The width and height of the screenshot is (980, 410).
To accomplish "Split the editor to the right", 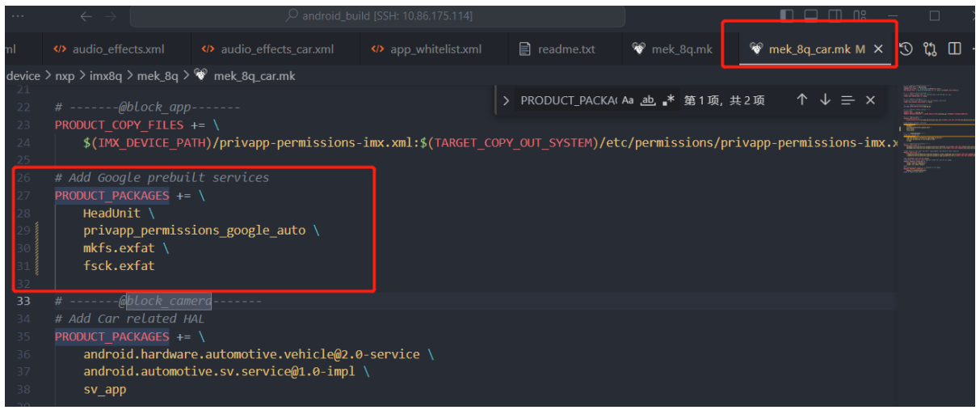I will pyautogui.click(x=954, y=49).
